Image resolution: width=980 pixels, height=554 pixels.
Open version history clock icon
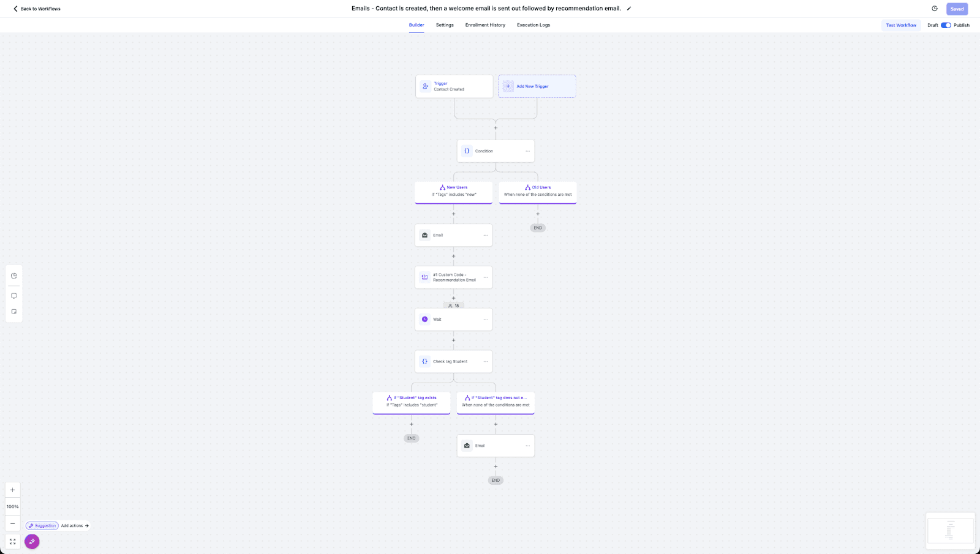(x=935, y=9)
